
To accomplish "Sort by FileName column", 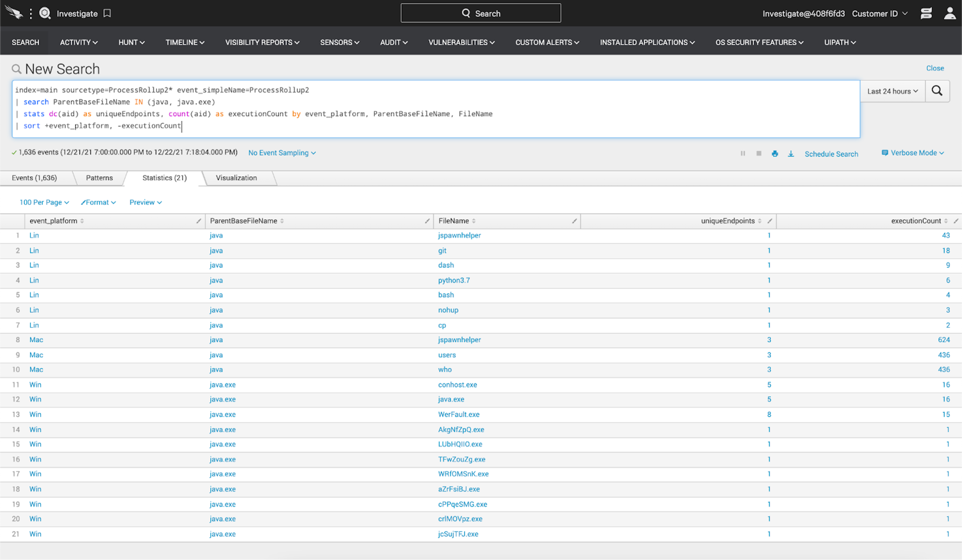I will click(457, 221).
